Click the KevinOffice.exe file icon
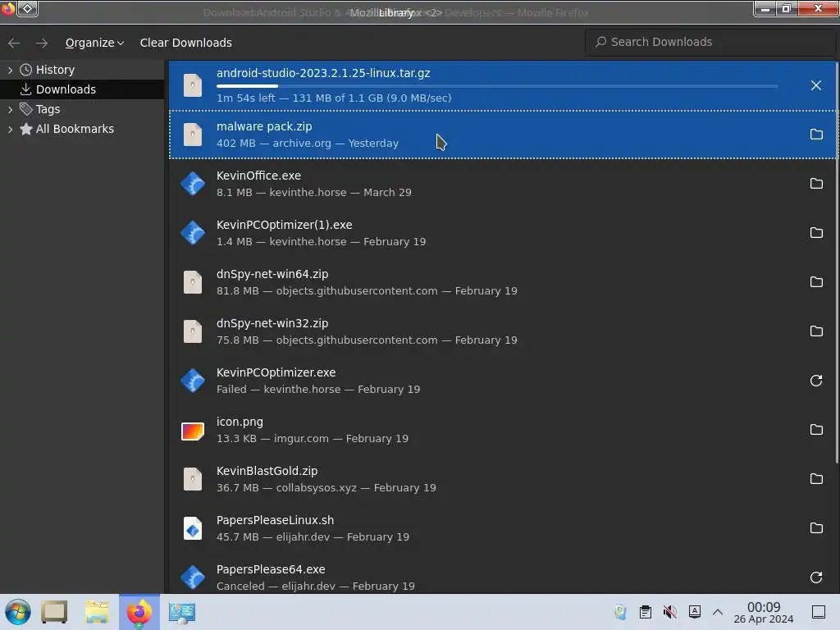The image size is (840, 630). [x=192, y=184]
